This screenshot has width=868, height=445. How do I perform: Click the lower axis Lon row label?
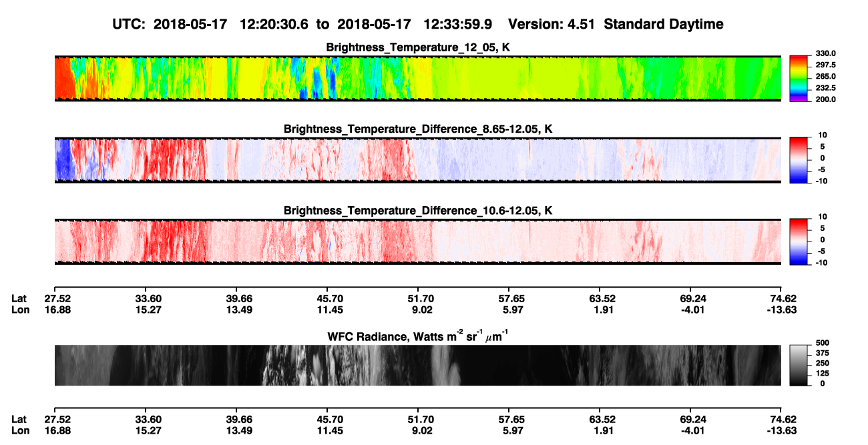20,430
